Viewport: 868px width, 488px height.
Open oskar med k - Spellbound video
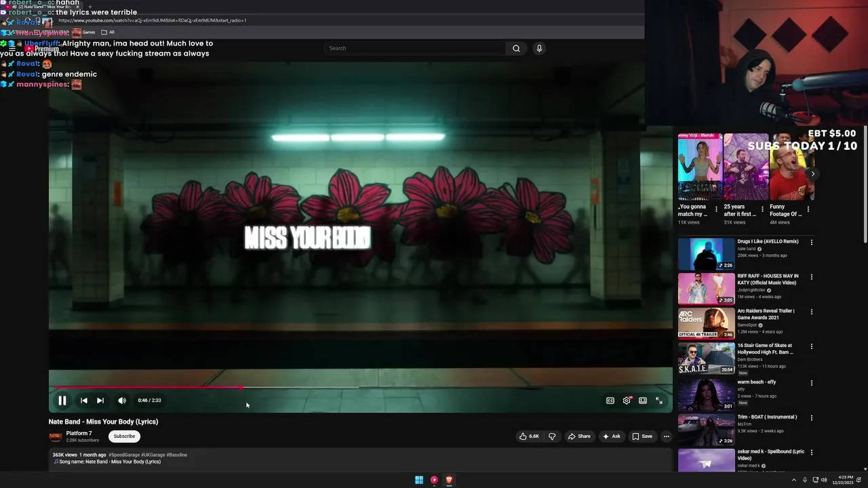(x=706, y=461)
